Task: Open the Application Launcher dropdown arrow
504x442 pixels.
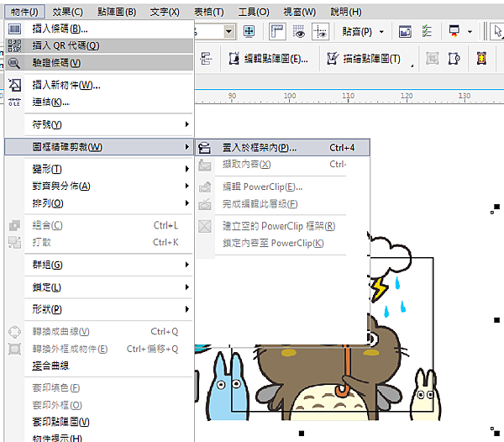Action: tap(470, 31)
